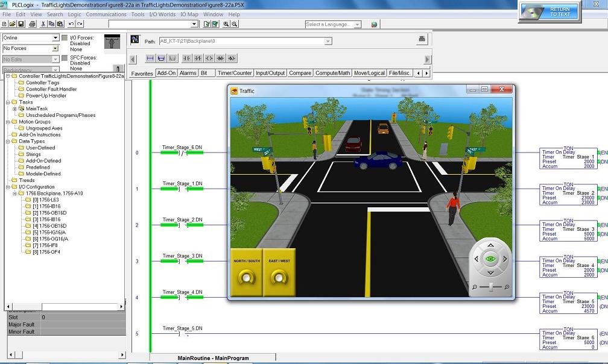Toggle the Timer_Stage_6.DN contact on rung 0
The height and width of the screenshot is (364, 608).
[x=182, y=153]
